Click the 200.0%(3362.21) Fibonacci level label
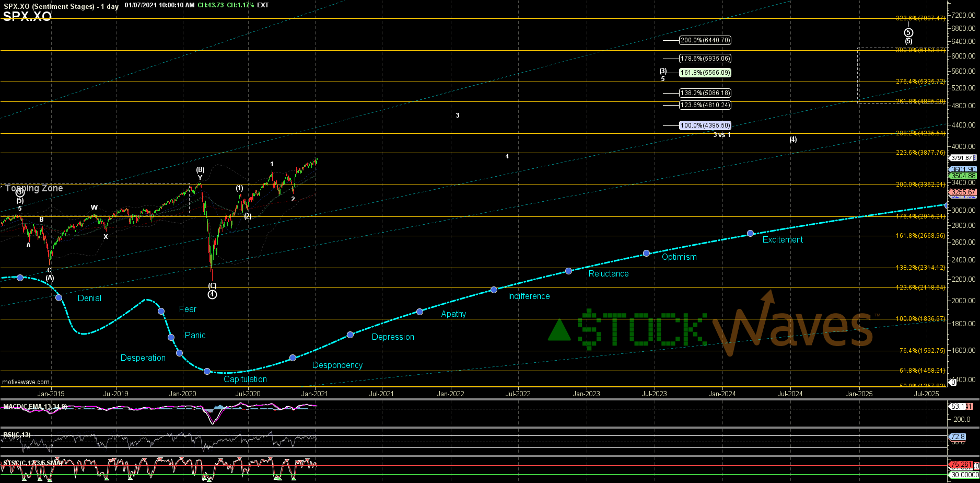The width and height of the screenshot is (980, 483). (x=920, y=184)
